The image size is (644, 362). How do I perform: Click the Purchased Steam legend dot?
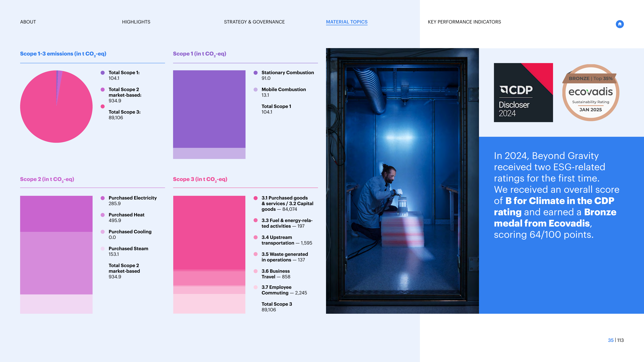103,249
